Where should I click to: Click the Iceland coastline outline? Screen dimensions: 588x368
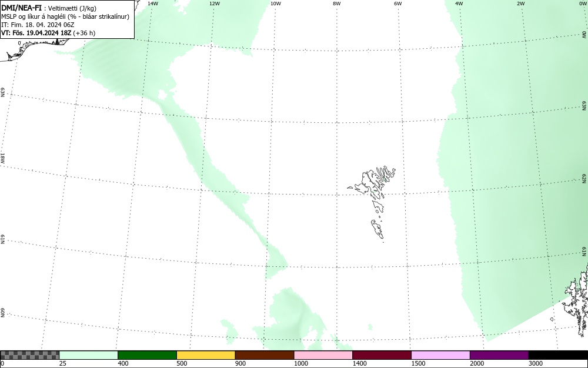pos(36,50)
